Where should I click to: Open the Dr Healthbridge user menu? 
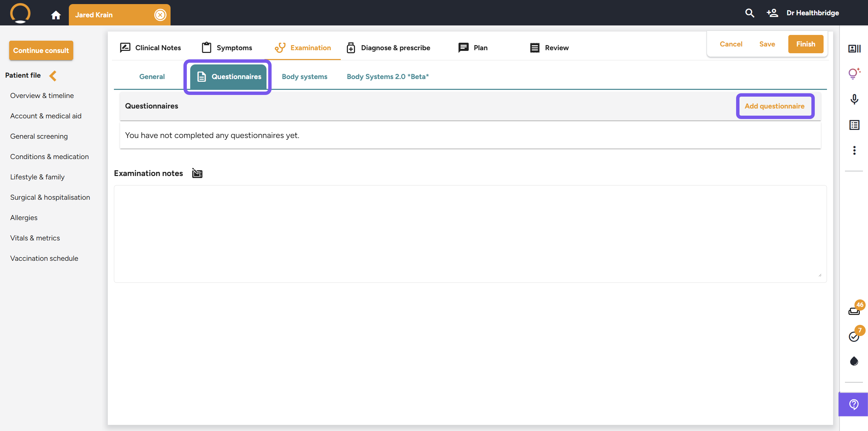[x=812, y=13]
